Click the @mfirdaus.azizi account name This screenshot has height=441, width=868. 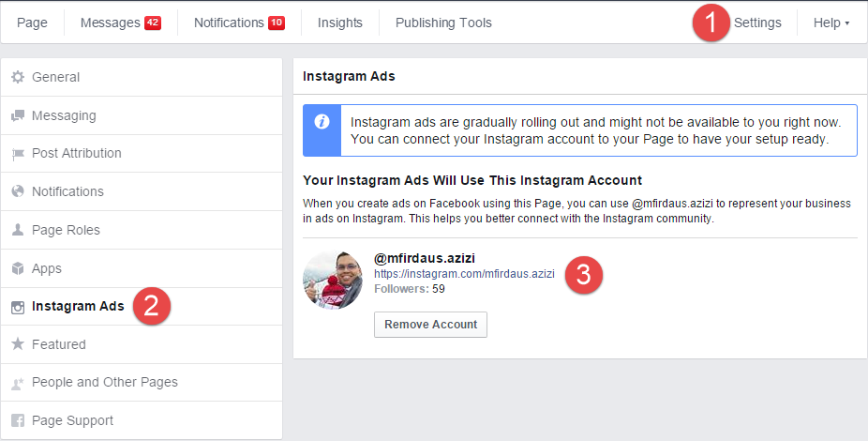click(425, 258)
